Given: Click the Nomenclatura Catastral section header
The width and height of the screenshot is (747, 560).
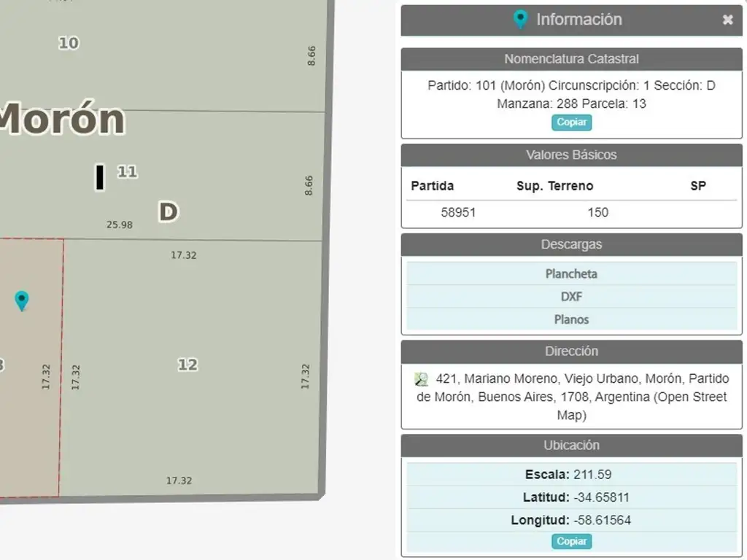Looking at the screenshot, I should click(571, 59).
